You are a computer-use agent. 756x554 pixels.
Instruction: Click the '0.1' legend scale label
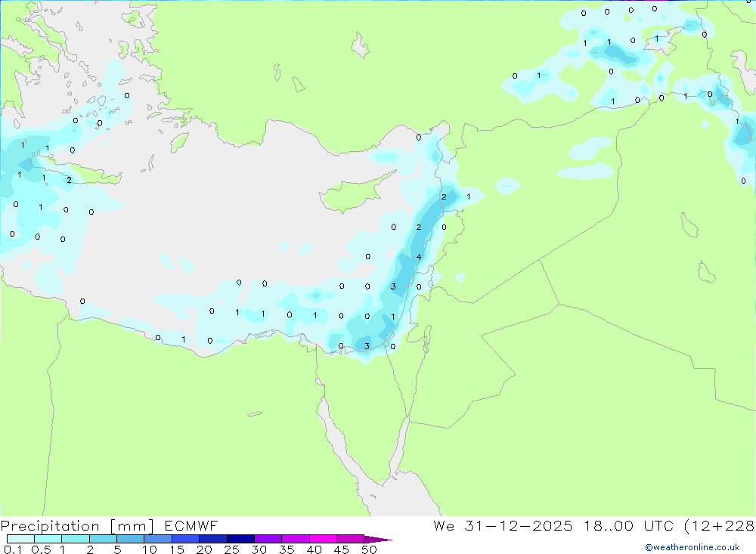click(13, 549)
